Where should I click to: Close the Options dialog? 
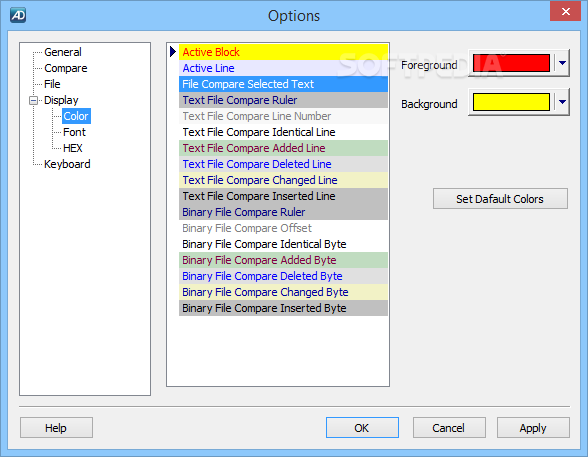[x=566, y=11]
